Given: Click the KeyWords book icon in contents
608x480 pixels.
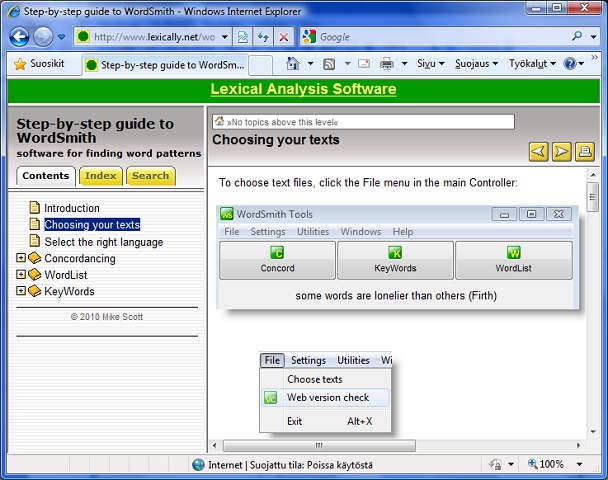Looking at the screenshot, I should pos(35,291).
